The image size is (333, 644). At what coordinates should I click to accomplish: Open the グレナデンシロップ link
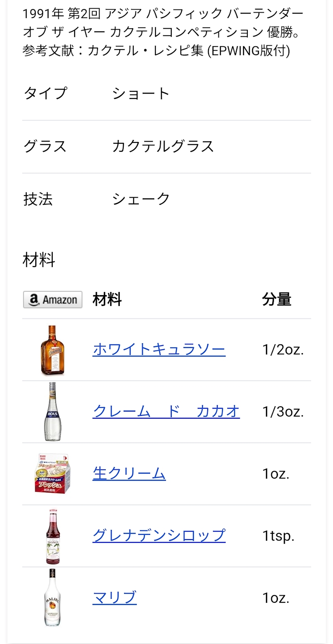(x=159, y=536)
